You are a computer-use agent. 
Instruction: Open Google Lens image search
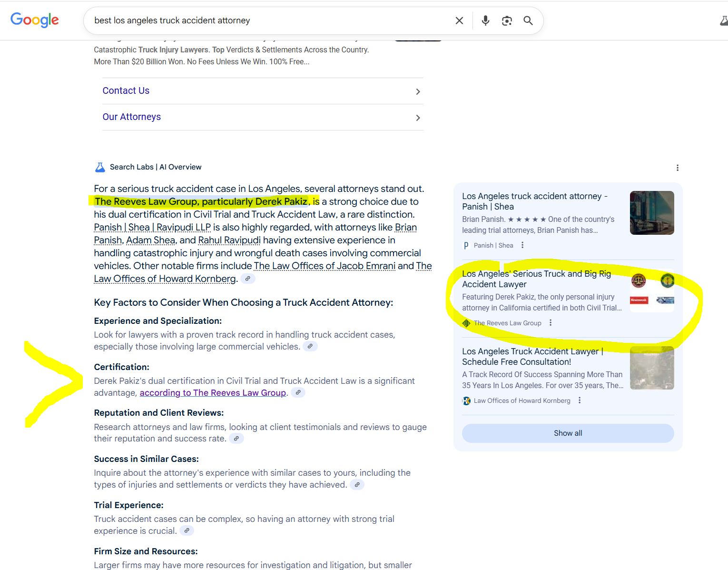tap(507, 20)
